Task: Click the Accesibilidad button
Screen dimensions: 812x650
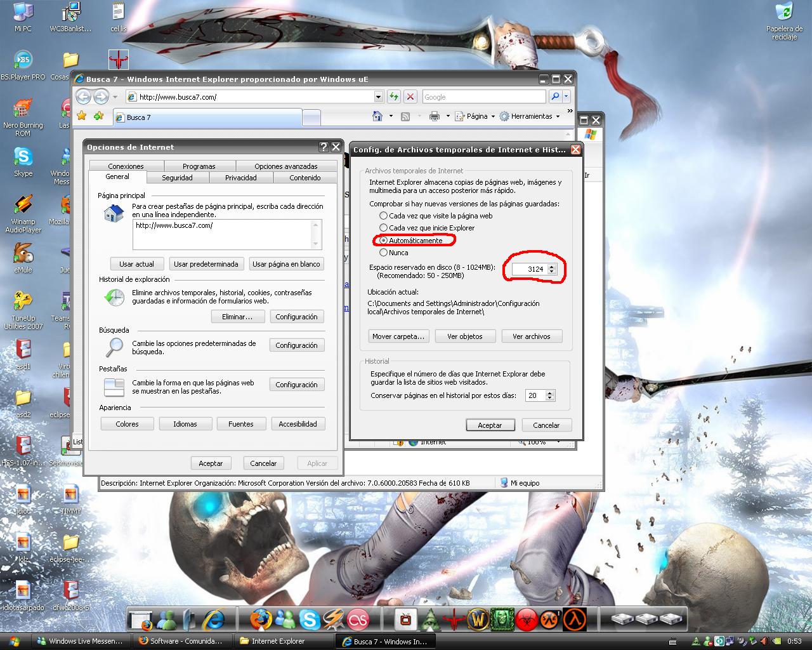Action: 298,424
